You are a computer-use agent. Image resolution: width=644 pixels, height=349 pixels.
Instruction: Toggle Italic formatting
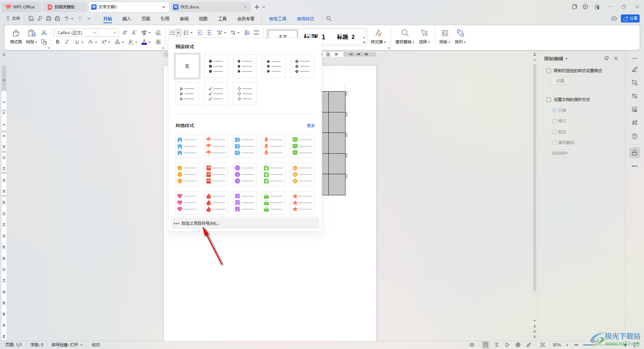pos(67,42)
